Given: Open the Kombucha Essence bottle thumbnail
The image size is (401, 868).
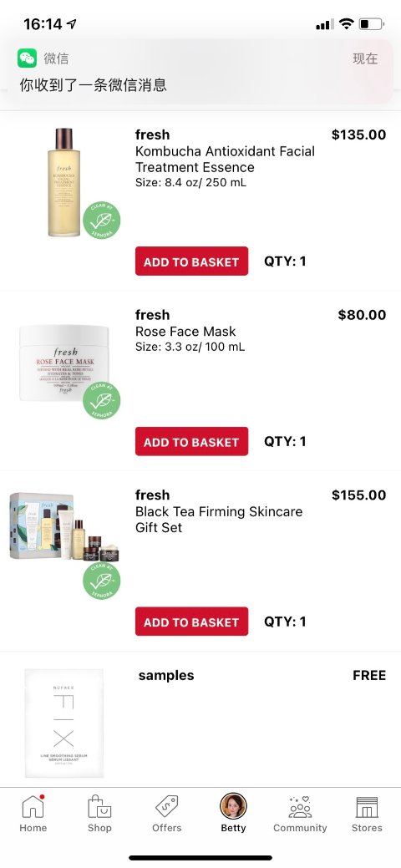Looking at the screenshot, I should 64,182.
